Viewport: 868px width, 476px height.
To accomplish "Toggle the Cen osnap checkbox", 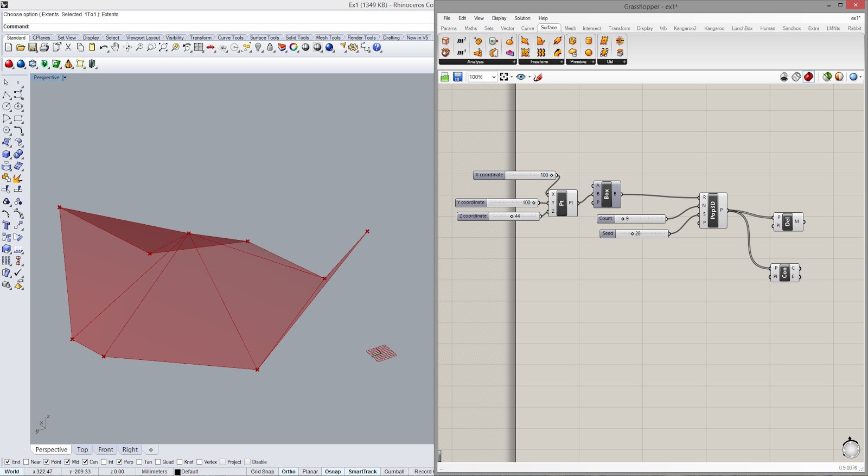I will pyautogui.click(x=85, y=462).
